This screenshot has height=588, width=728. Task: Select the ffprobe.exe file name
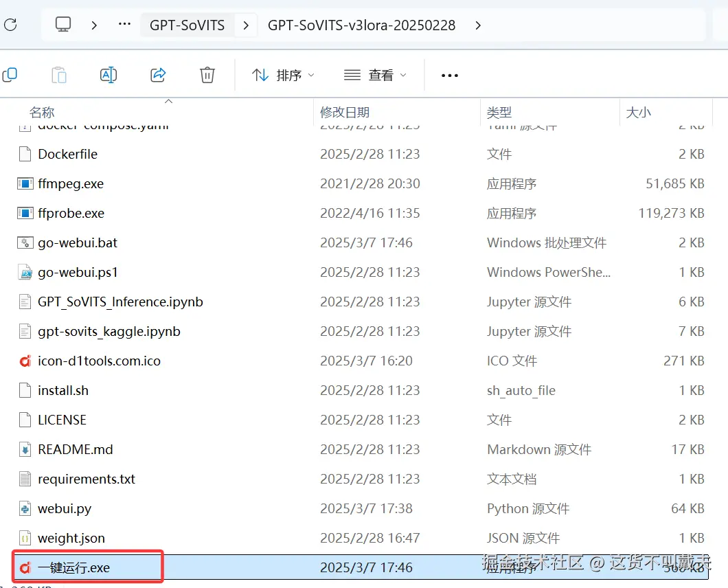coord(71,214)
